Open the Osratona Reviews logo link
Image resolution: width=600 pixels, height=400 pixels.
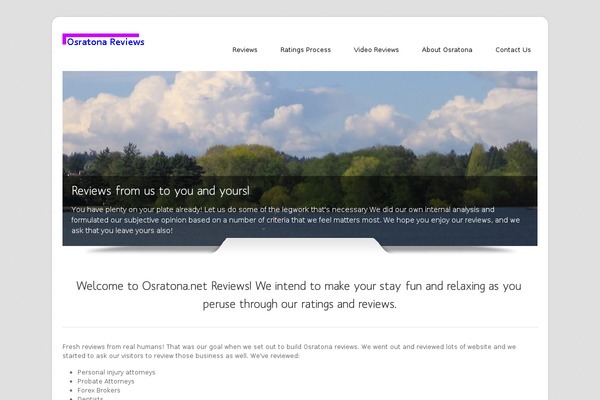pyautogui.click(x=103, y=40)
